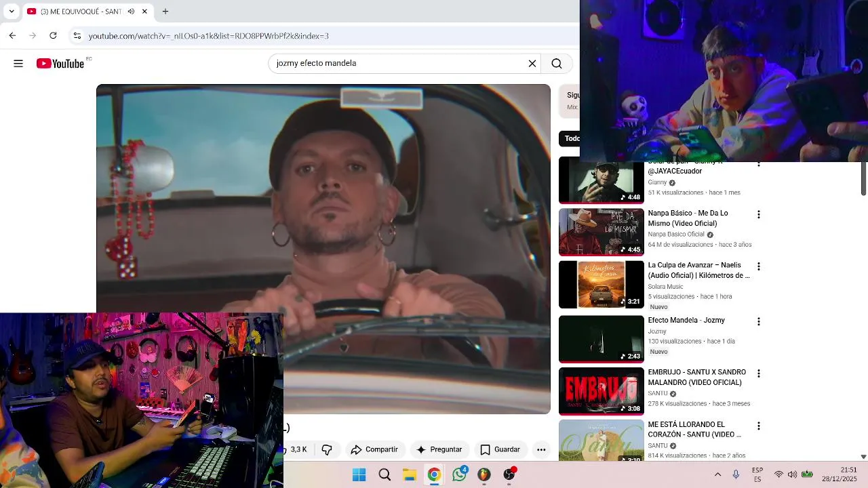Go forward in the browser

[x=33, y=35]
